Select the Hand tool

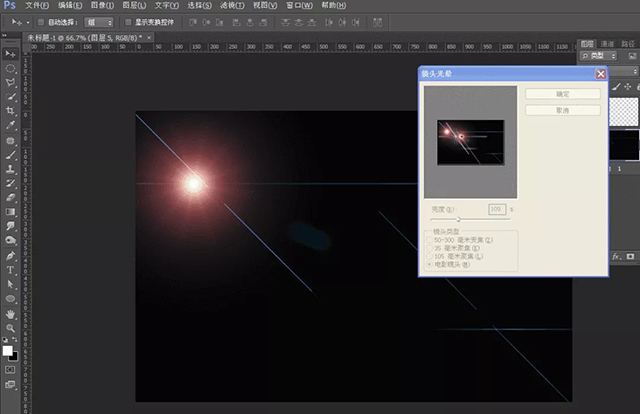click(11, 313)
